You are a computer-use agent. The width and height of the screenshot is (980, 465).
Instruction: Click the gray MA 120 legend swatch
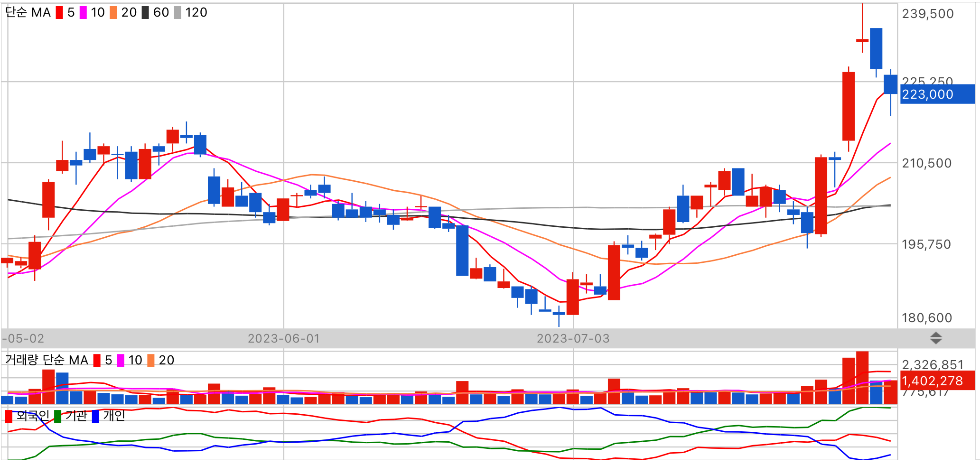point(177,13)
